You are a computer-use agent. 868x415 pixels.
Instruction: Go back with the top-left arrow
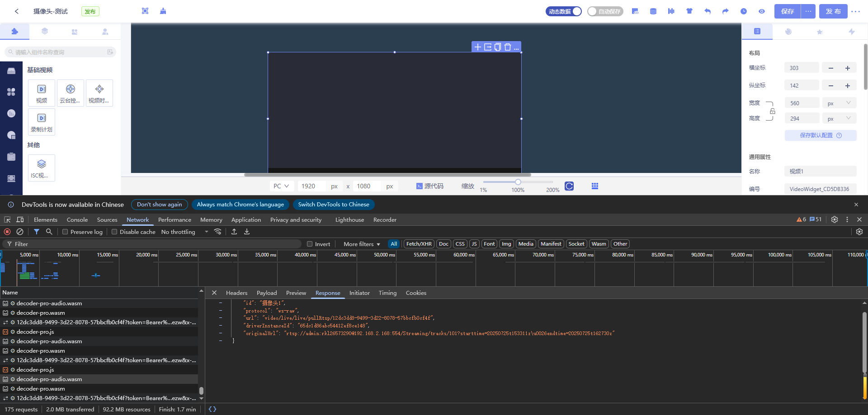click(x=17, y=11)
